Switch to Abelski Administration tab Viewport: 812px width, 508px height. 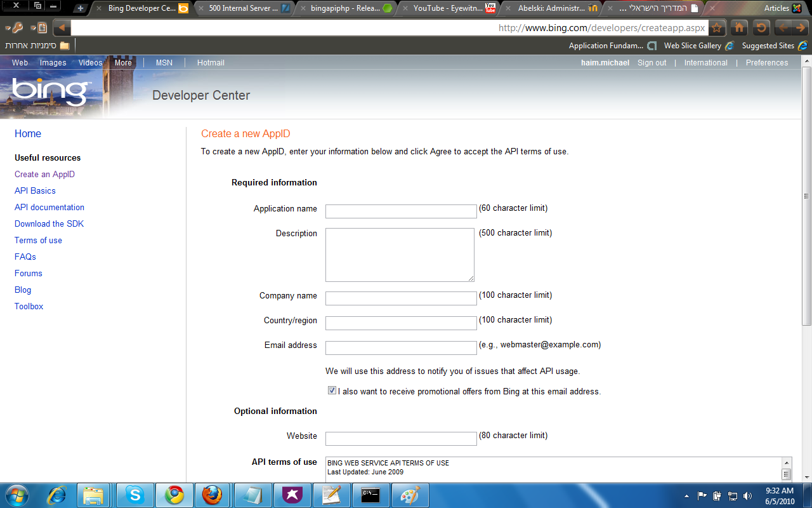(552, 8)
